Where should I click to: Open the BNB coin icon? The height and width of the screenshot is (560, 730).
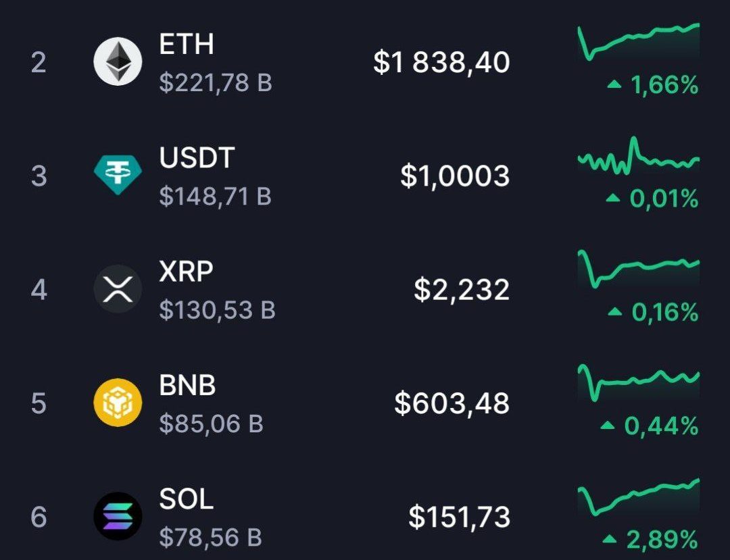[118, 403]
